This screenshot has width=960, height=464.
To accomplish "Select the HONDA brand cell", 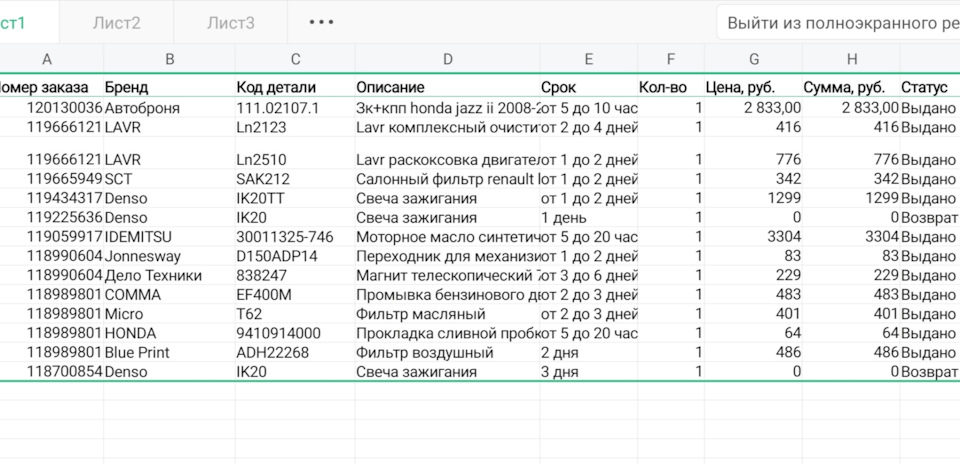I will coord(170,333).
